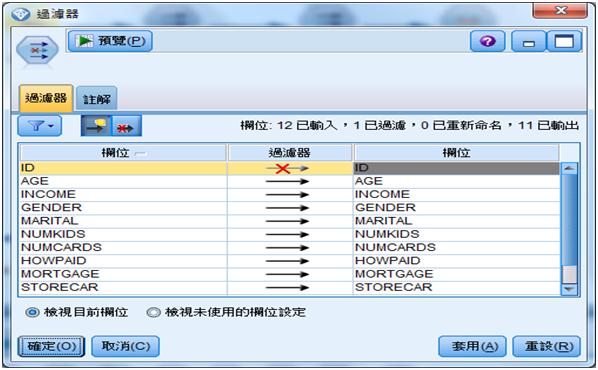The height and width of the screenshot is (370, 598).
Task: Click NUMKIDS output field name cell
Action: pos(456,234)
